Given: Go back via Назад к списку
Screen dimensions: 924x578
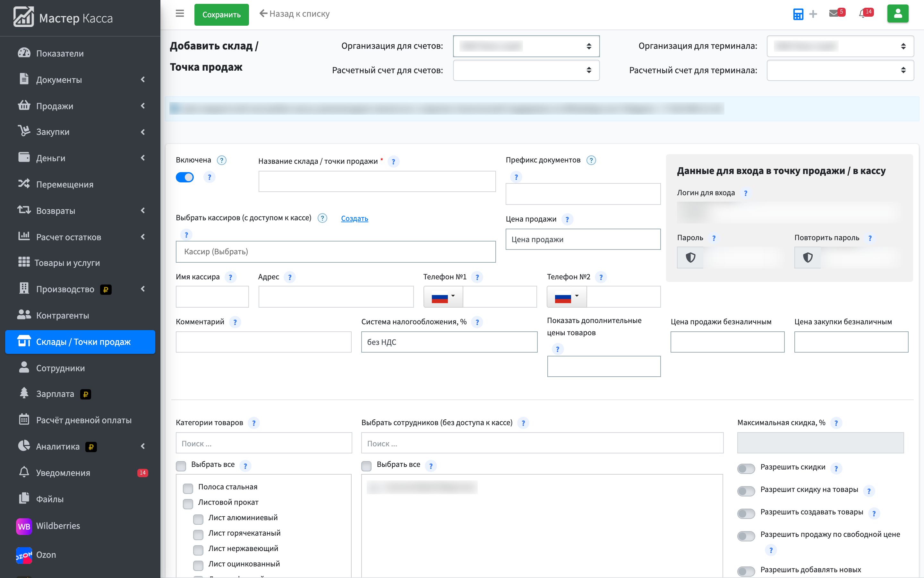Looking at the screenshot, I should click(x=295, y=14).
